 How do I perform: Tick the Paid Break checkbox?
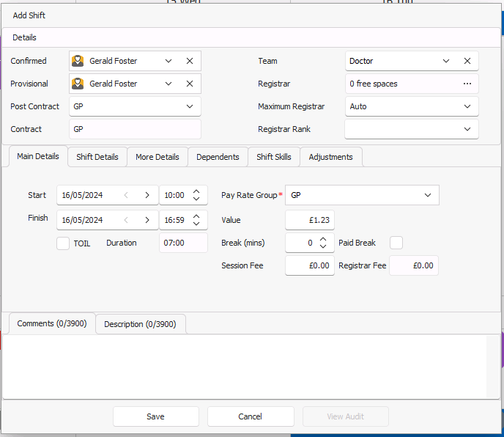(396, 243)
